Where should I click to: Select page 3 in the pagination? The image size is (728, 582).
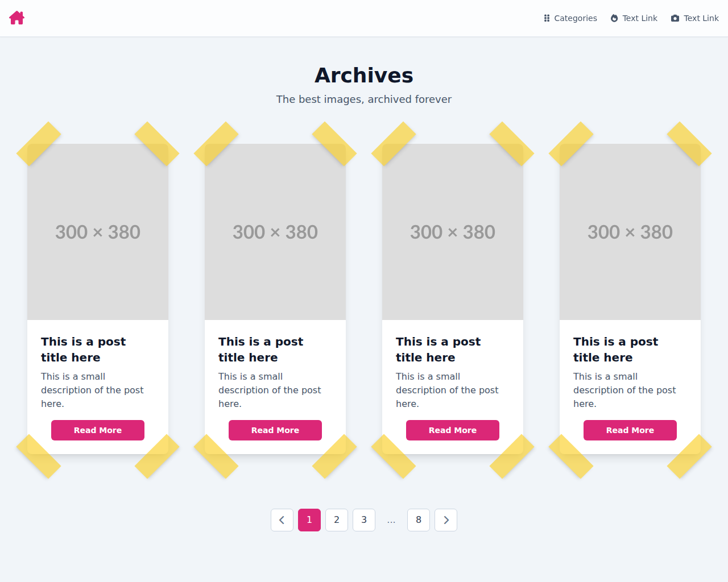[363, 519]
